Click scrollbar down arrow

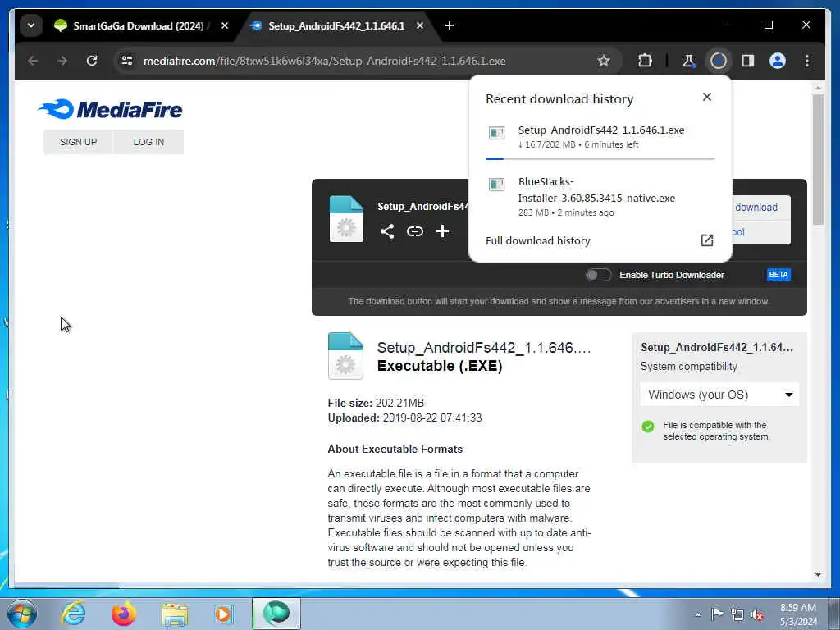coord(818,575)
